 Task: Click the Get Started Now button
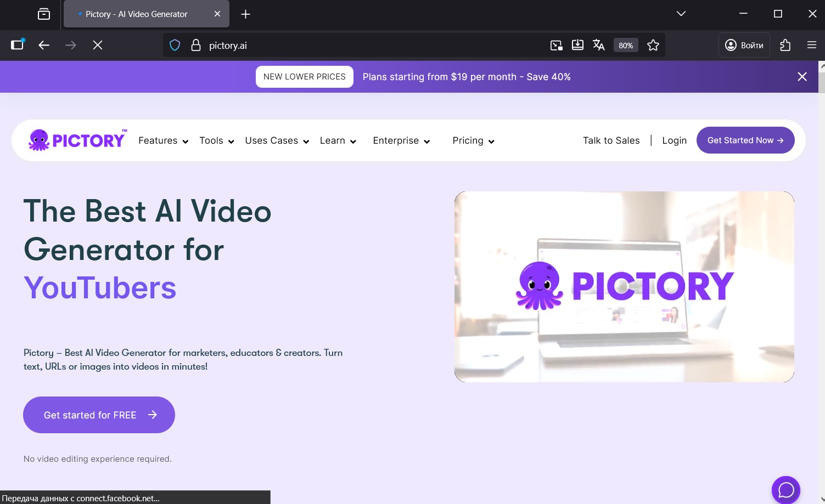745,140
